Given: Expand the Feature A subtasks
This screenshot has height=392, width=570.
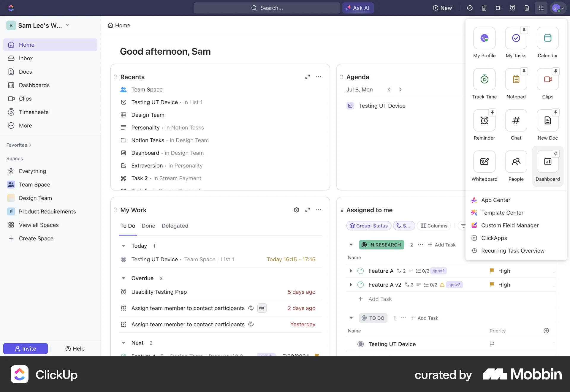Looking at the screenshot, I should pos(351,271).
